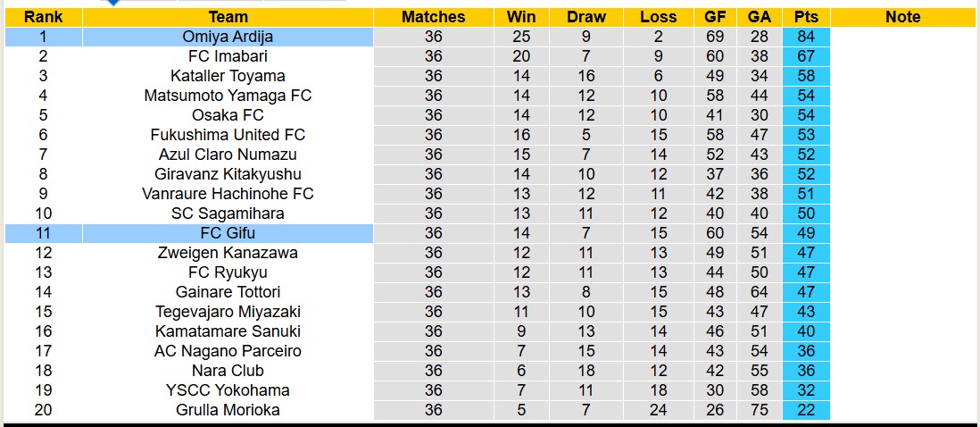This screenshot has width=980, height=427.
Task: Select the Fukushima United FC team
Action: click(x=228, y=135)
